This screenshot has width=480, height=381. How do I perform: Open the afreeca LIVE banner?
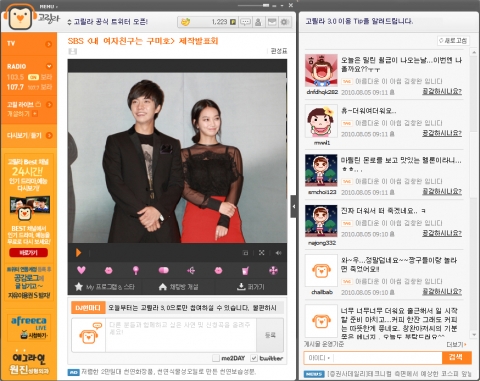point(29,328)
